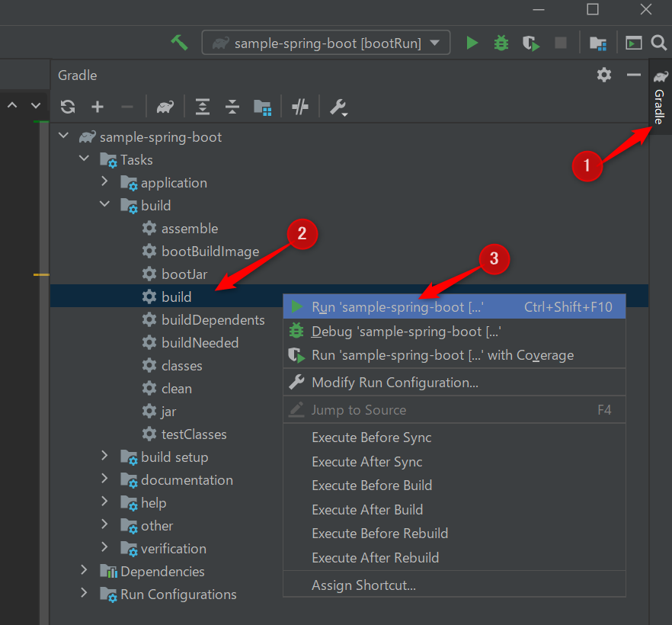Choose Execute After Build
The width and height of the screenshot is (672, 625).
coord(454,510)
